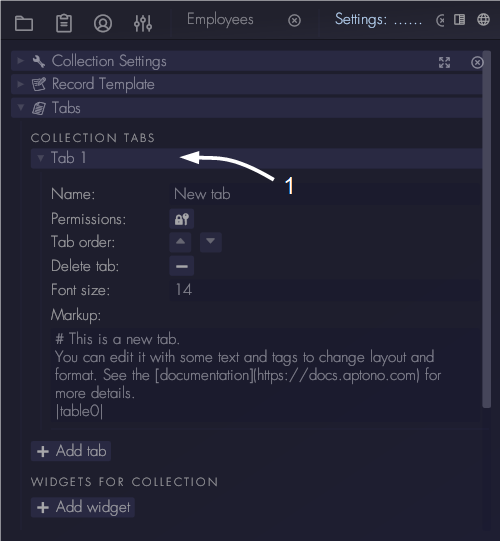
Task: Switch to the Employees tab
Action: click(220, 20)
